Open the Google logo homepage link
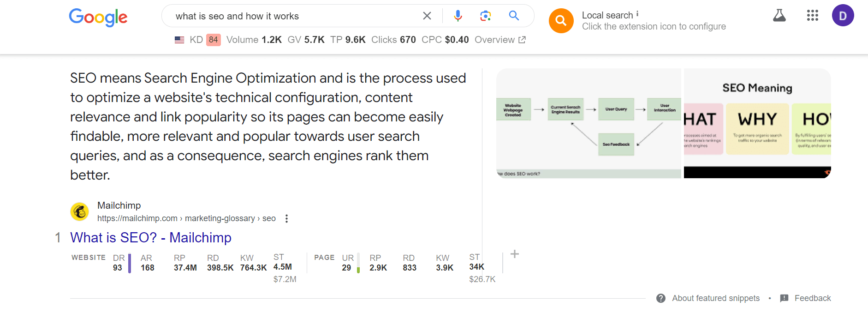Viewport: 868px width, 313px height. 98,17
